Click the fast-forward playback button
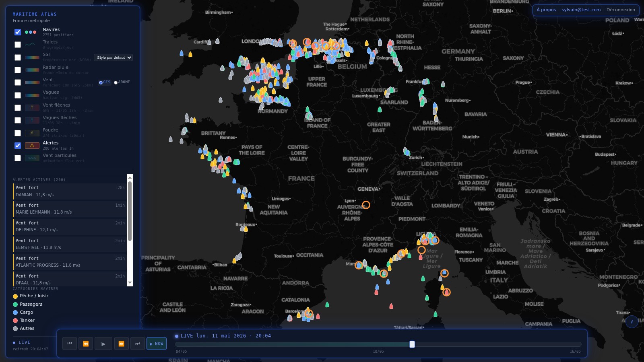The height and width of the screenshot is (362, 644). pos(121,343)
